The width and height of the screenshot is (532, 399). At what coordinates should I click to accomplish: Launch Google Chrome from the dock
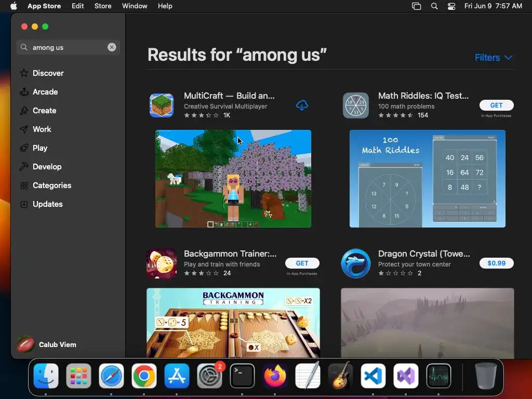pos(144,376)
